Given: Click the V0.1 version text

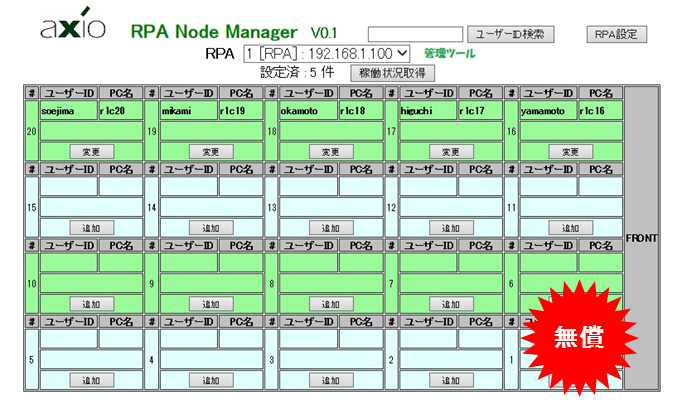Looking at the screenshot, I should [324, 33].
